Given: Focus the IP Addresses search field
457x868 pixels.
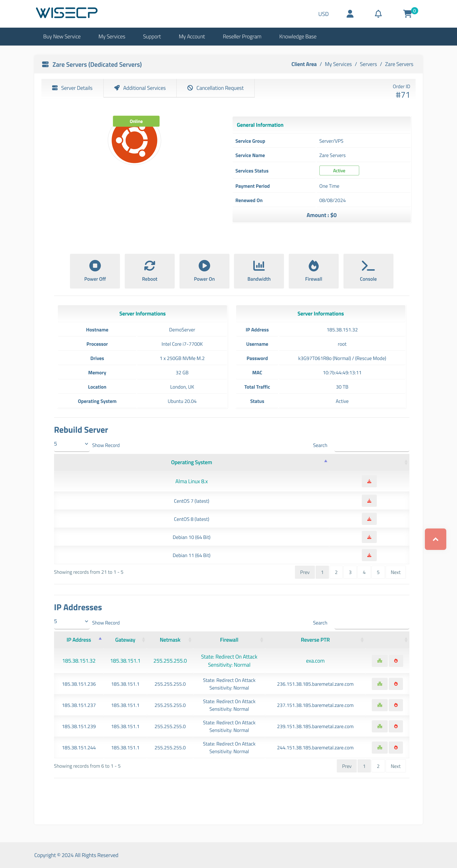Looking at the screenshot, I should click(372, 623).
